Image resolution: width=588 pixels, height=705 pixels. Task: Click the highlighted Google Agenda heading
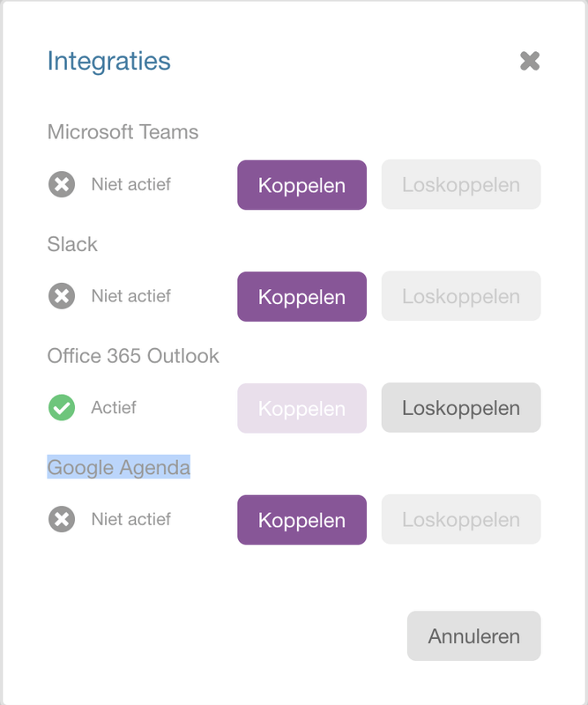click(x=119, y=468)
